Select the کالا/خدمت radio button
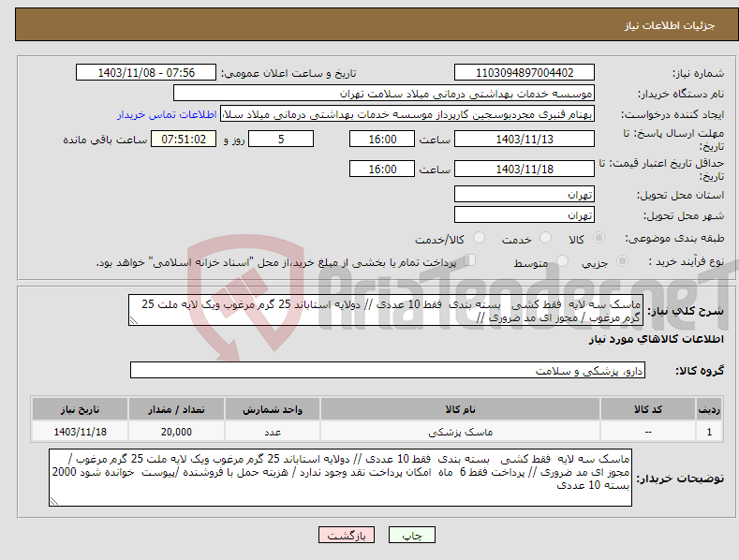 pos(479,238)
